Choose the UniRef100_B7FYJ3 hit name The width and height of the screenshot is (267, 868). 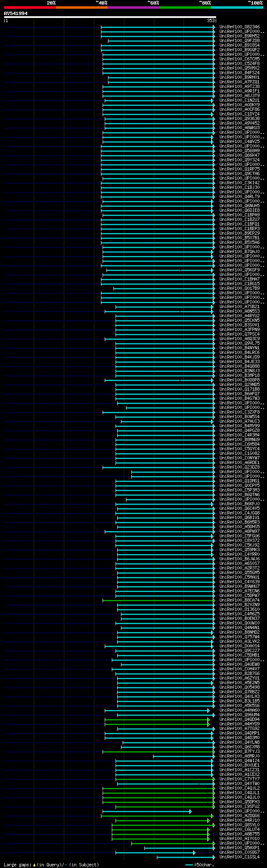click(239, 752)
